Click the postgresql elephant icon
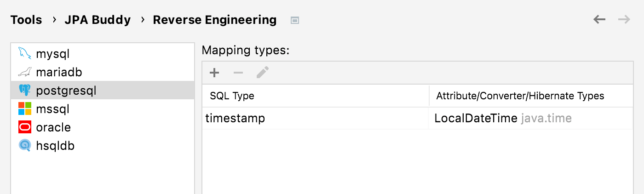Image resolution: width=644 pixels, height=194 pixels. [x=25, y=91]
